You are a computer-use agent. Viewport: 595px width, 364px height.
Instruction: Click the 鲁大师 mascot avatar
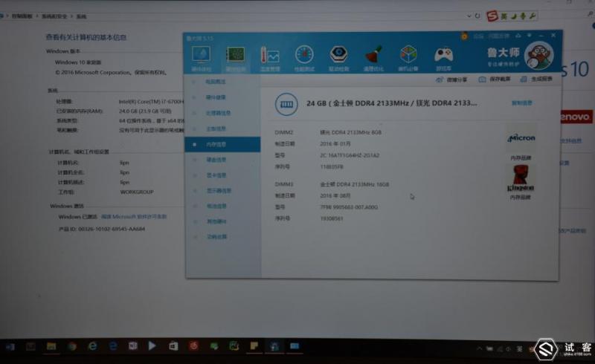pyautogui.click(x=538, y=56)
